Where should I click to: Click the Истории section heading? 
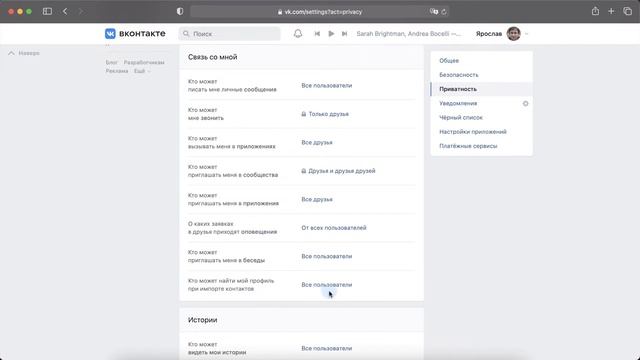[x=202, y=320]
